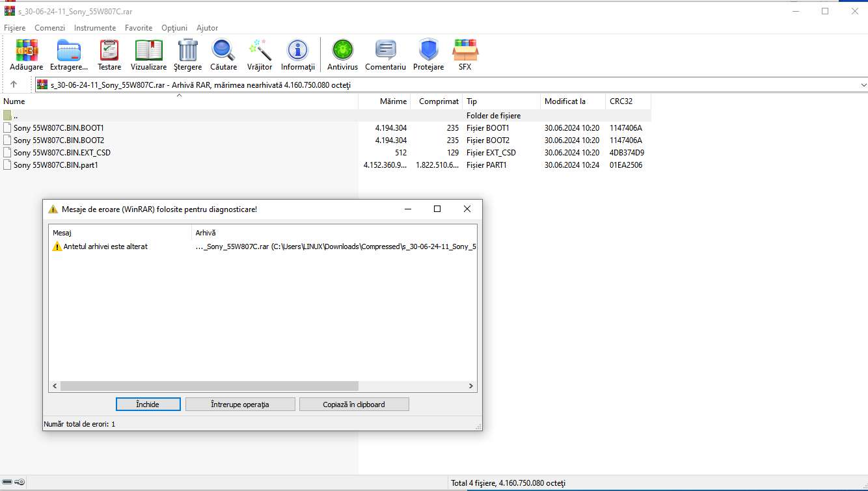Click the Extragere toolbar icon
Viewport: 868px width, 491px height.
[x=69, y=50]
